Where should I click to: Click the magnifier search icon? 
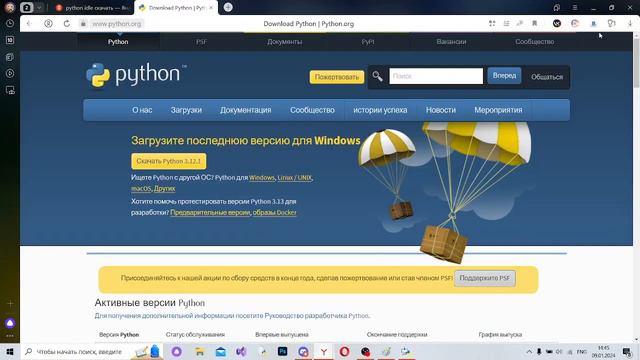[377, 76]
